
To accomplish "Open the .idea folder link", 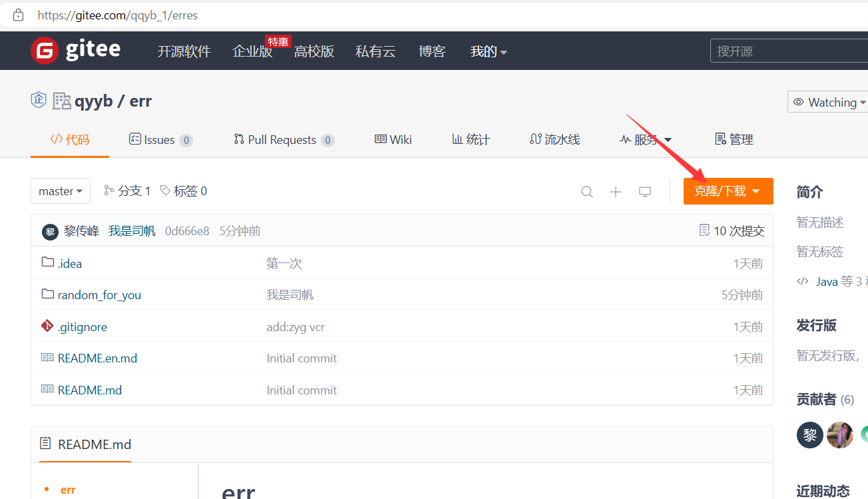I will (70, 263).
